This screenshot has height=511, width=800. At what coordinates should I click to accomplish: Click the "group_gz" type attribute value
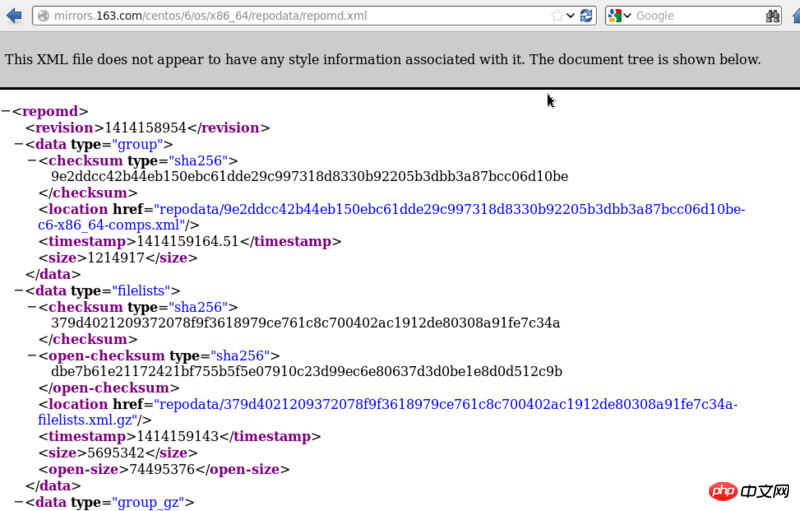click(148, 502)
